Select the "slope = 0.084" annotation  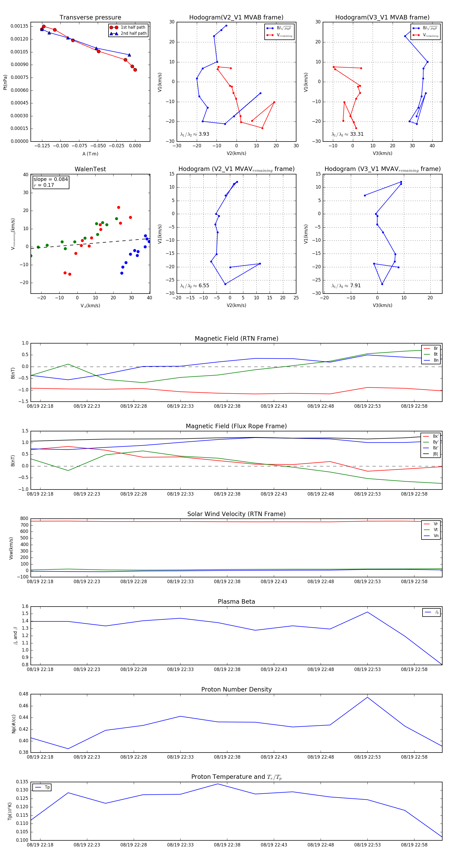click(x=50, y=179)
